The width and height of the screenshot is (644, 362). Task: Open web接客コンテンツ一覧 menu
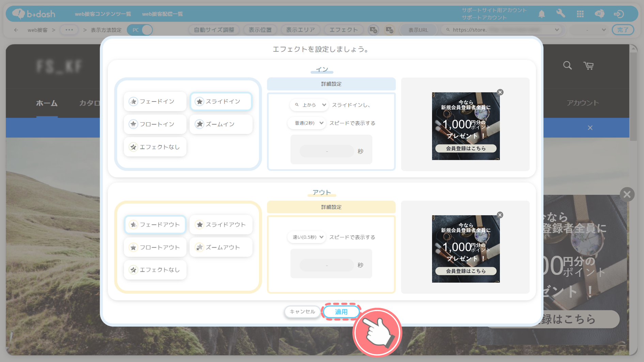pos(103,14)
